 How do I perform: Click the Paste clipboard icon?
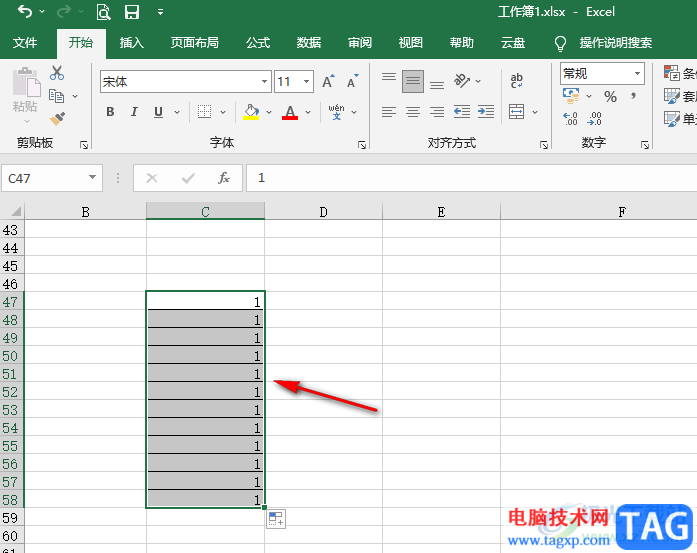pos(26,82)
